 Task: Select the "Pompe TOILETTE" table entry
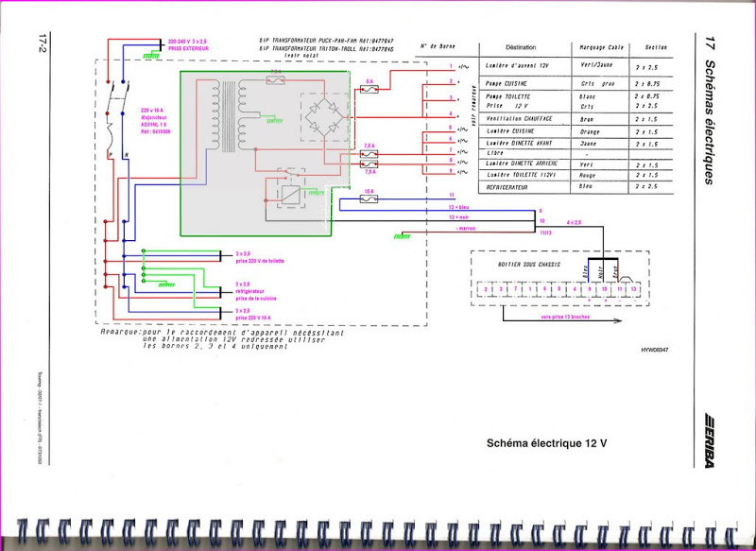click(x=508, y=96)
